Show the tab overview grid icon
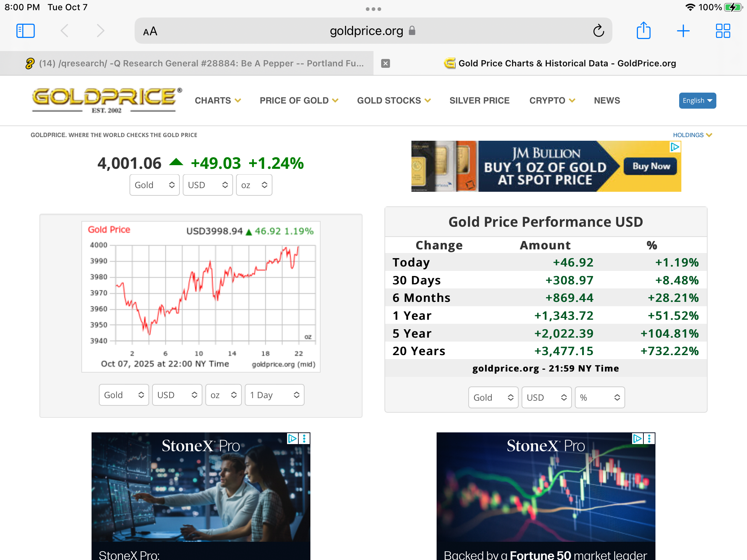This screenshot has width=747, height=560. tap(723, 31)
